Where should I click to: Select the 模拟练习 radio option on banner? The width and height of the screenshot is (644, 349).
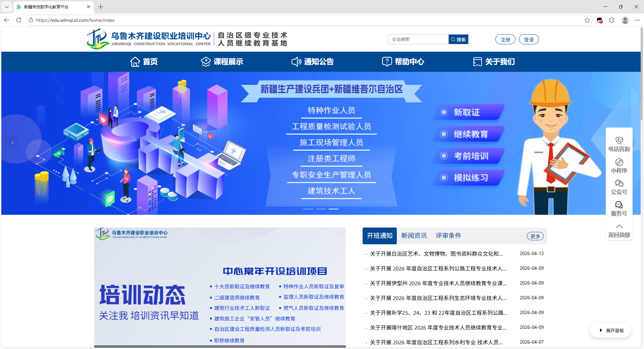444,178
